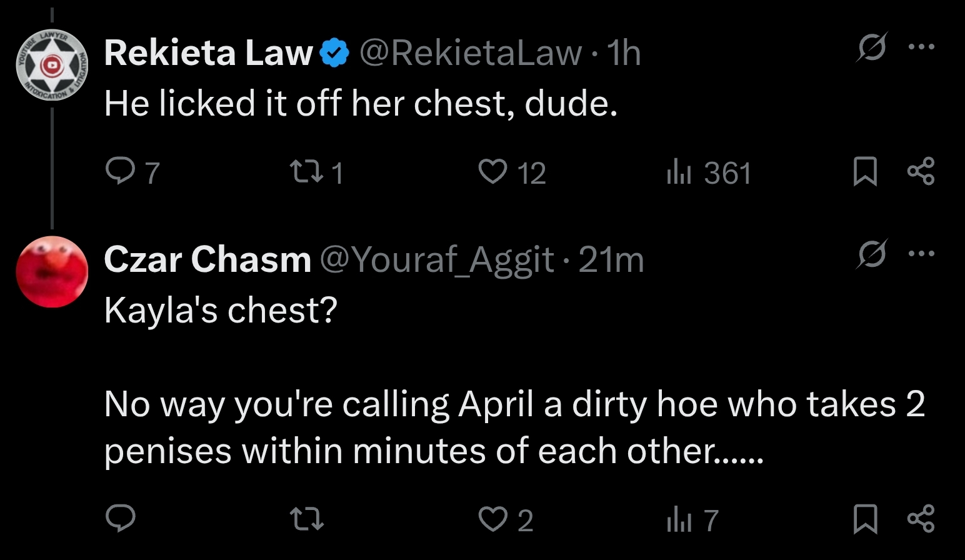Repost the Czar Chasm reply

pyautogui.click(x=307, y=518)
